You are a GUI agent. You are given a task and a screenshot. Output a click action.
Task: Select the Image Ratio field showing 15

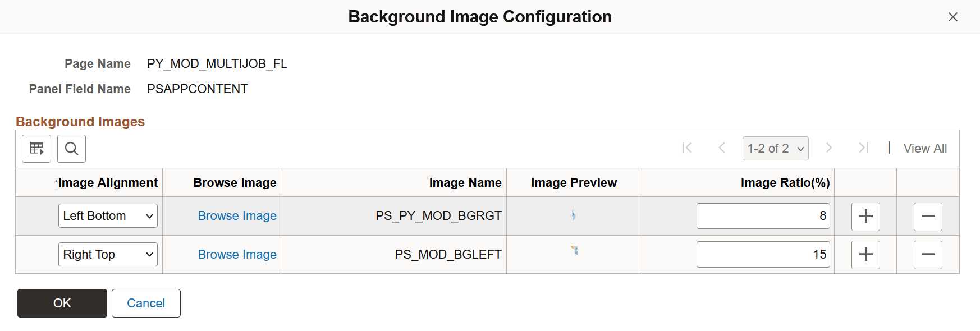(763, 254)
